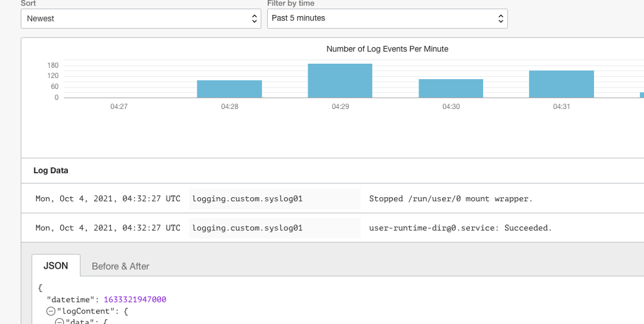Click the 04:27 axis label
This screenshot has height=324, width=644.
click(119, 107)
